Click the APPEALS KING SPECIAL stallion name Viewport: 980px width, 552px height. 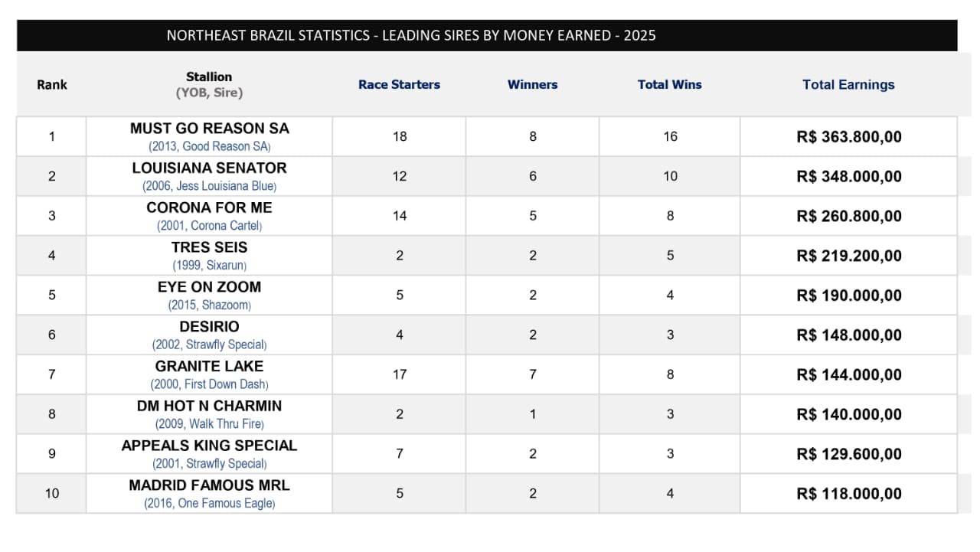[209, 446]
